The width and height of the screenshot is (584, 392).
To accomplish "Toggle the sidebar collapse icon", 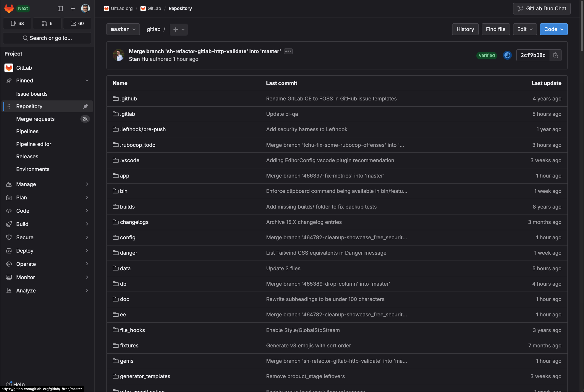I will 60,9.
